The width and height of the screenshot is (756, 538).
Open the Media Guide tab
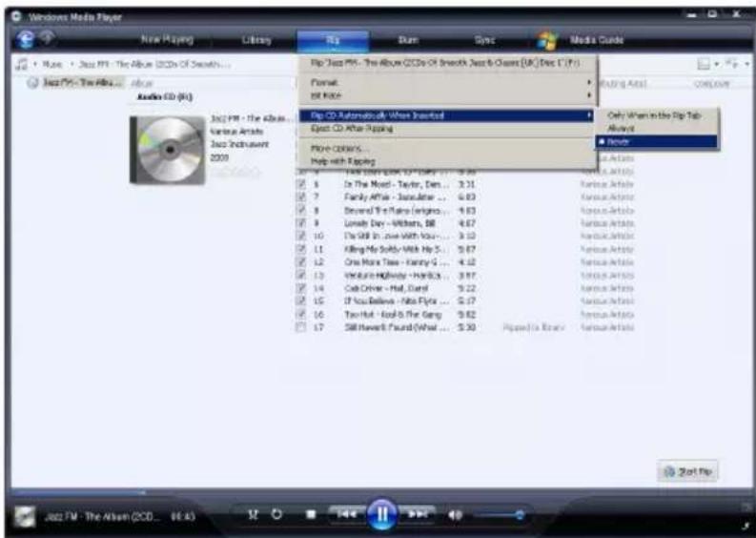(x=597, y=40)
